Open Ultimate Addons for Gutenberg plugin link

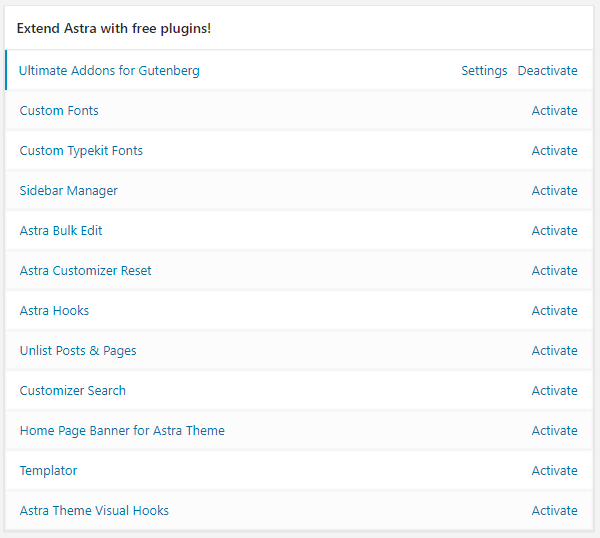[109, 71]
